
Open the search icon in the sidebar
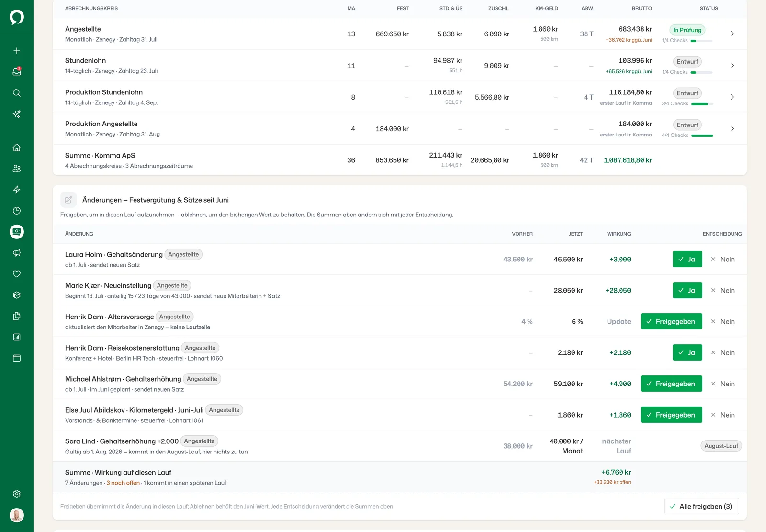pyautogui.click(x=17, y=93)
